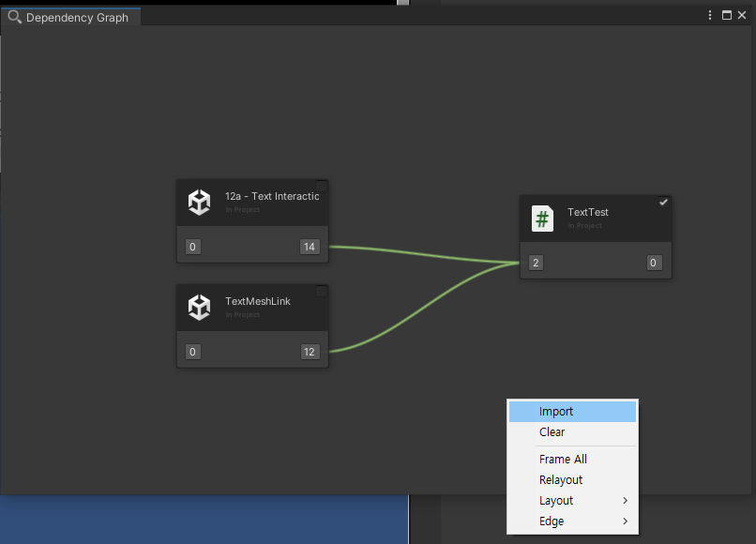Expand the Edge submenu arrow
This screenshot has height=544, width=756.
[x=625, y=521]
